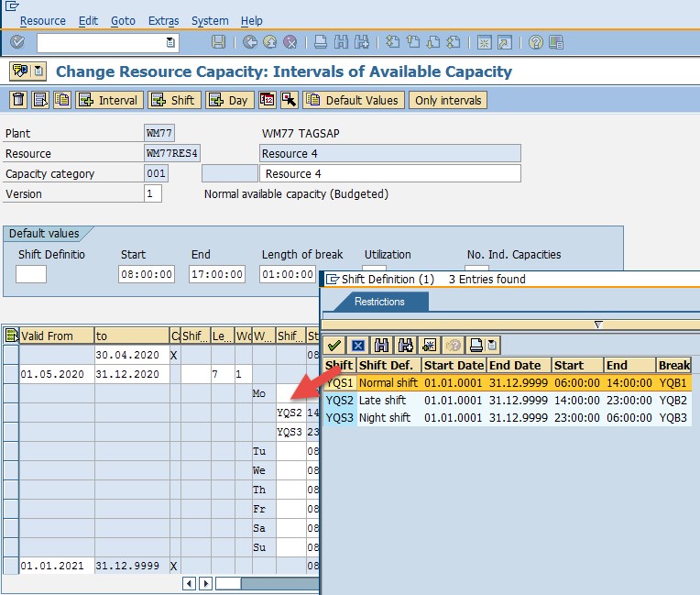
Task: Expand the restrictions area using the triangle
Action: (x=598, y=325)
